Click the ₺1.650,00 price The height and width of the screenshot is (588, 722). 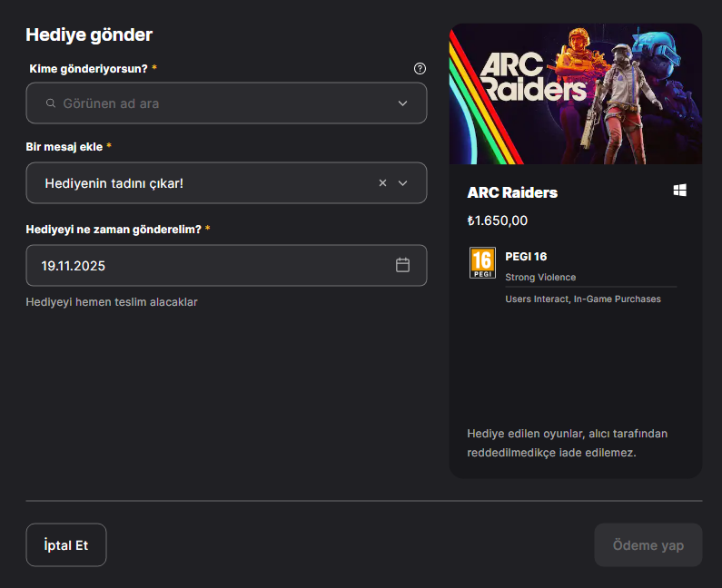point(497,220)
